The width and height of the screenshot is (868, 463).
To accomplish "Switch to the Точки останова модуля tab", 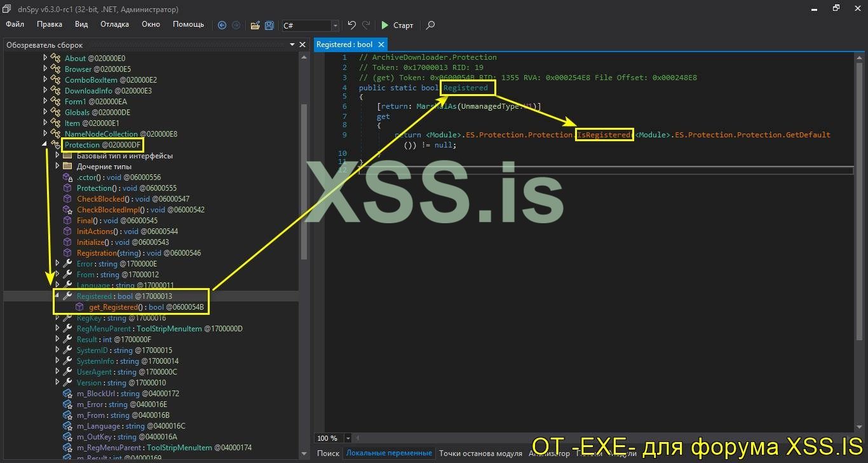I will 480,453.
